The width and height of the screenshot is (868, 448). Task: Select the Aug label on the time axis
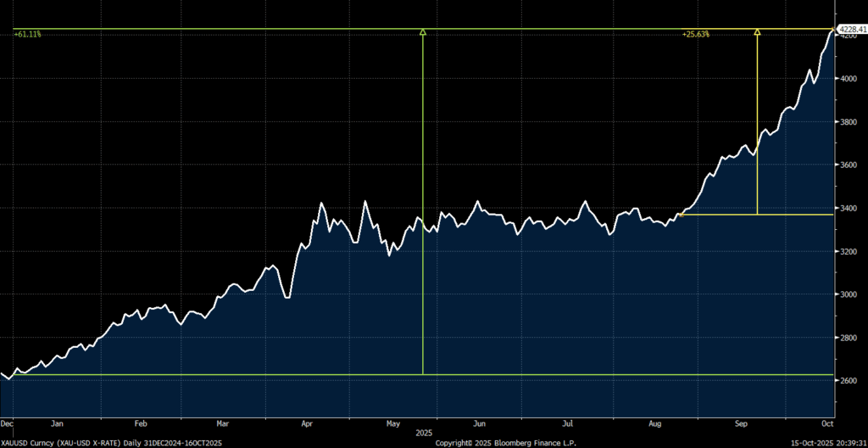654,423
